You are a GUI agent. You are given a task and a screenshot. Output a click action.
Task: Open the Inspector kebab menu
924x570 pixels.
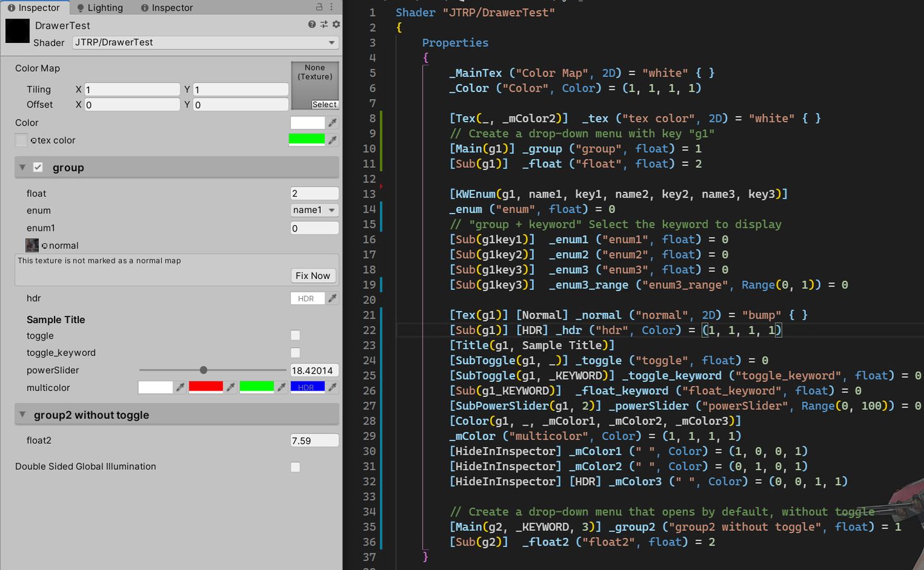[x=331, y=6]
